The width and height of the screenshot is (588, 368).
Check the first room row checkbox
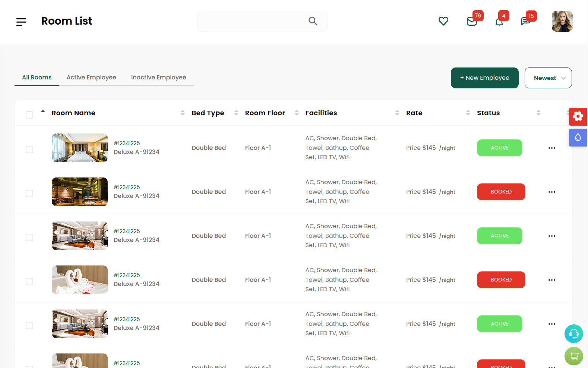pos(29,150)
